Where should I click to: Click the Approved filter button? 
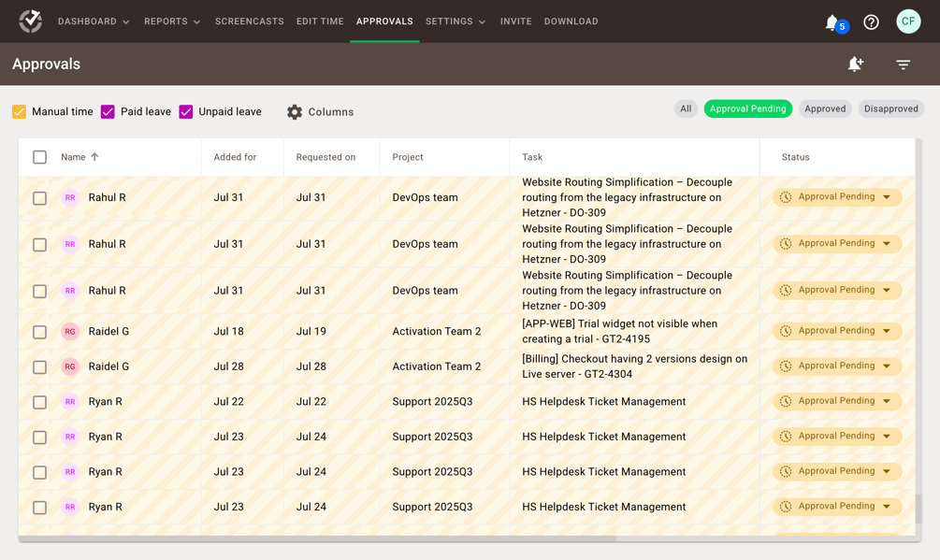pos(824,108)
